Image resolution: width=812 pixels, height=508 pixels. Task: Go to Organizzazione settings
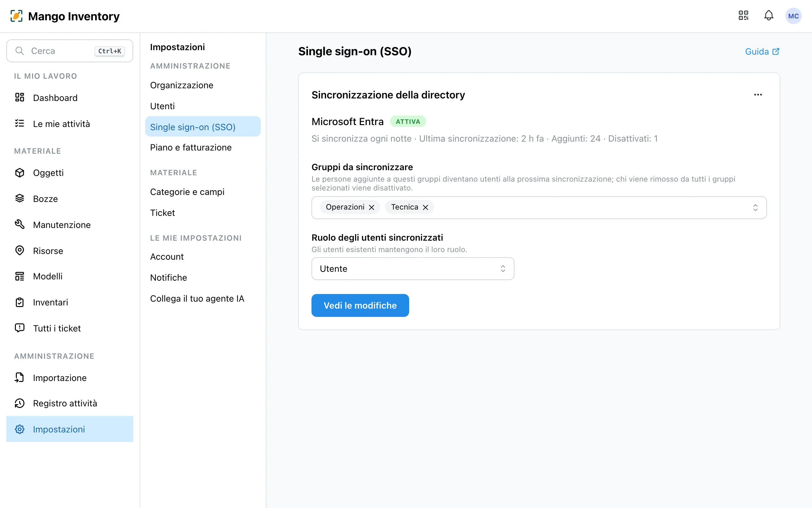203,85
